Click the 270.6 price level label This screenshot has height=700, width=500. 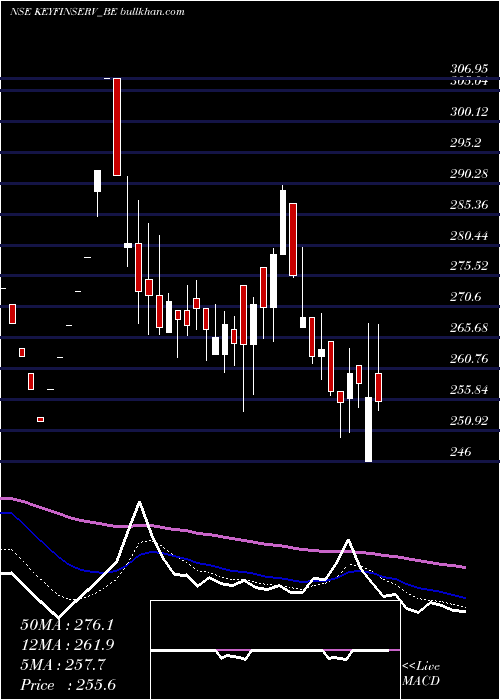click(x=465, y=296)
